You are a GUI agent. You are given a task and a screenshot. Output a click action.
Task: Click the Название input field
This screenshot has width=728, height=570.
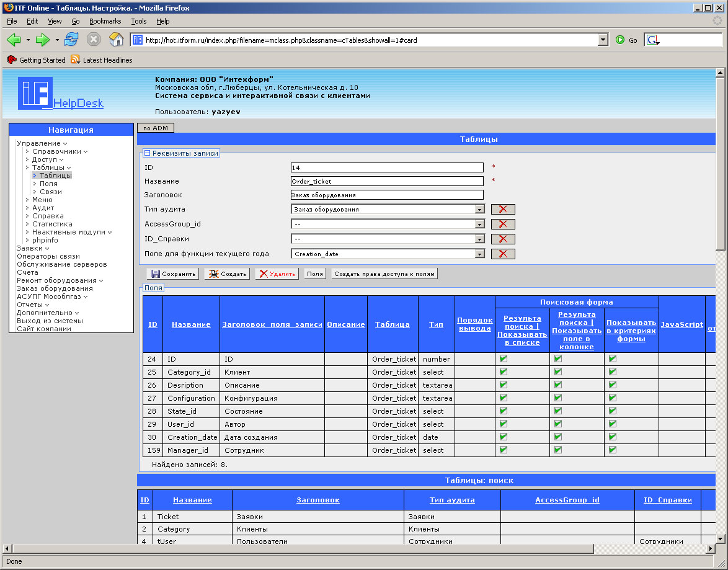pyautogui.click(x=387, y=182)
